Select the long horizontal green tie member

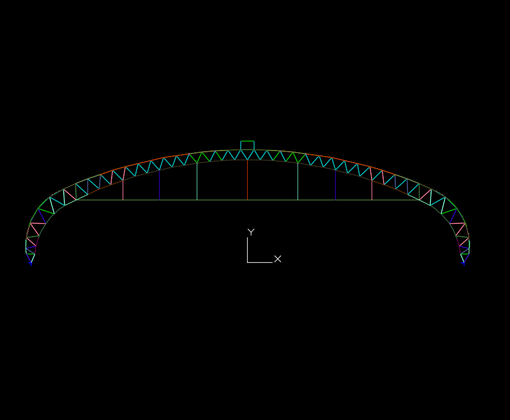click(x=248, y=200)
